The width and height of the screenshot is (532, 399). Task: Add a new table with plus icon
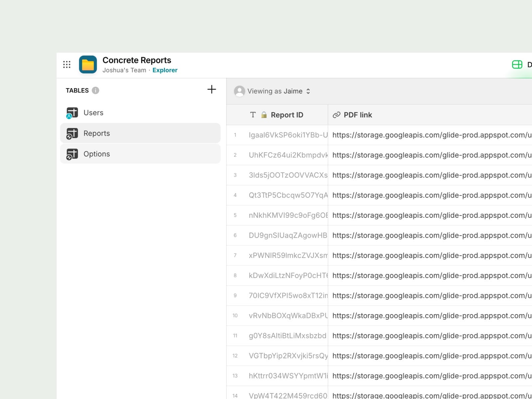(212, 89)
